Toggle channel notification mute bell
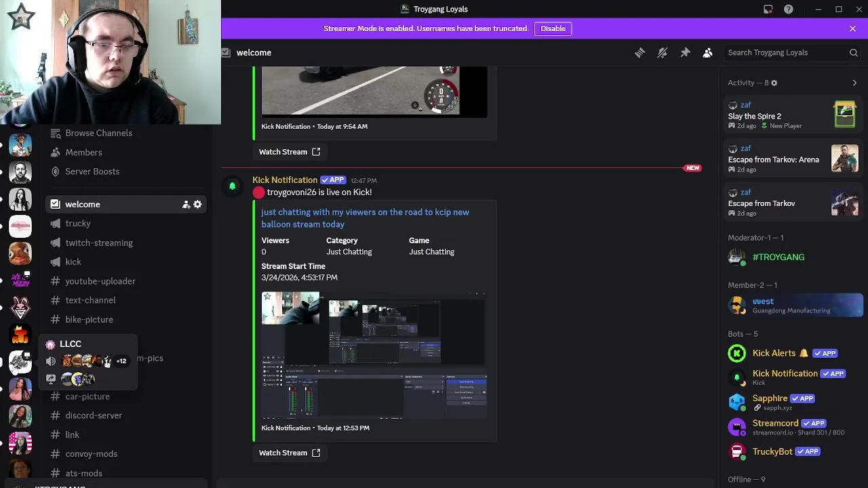The height and width of the screenshot is (488, 868). 663,52
